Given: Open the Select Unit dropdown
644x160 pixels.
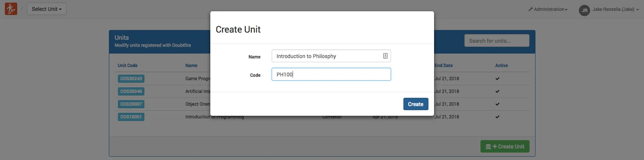Looking at the screenshot, I should (x=47, y=9).
